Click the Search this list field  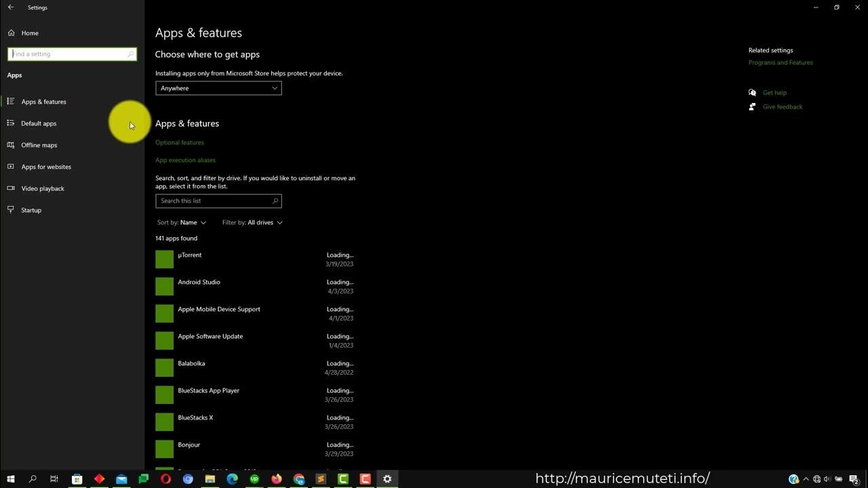tap(218, 201)
